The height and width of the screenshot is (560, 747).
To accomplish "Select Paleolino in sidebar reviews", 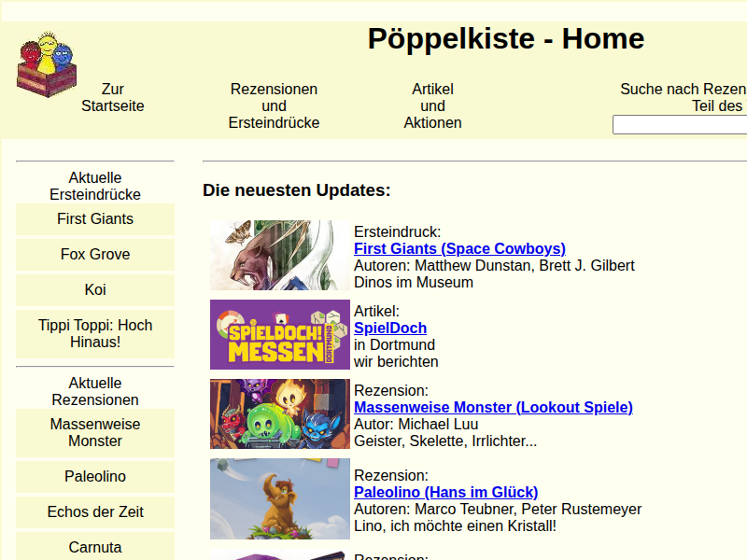I will pos(95,477).
